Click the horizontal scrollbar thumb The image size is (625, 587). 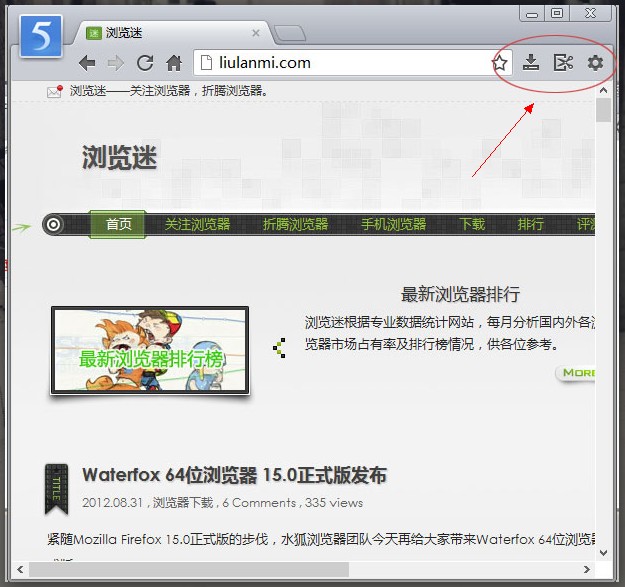(189, 569)
